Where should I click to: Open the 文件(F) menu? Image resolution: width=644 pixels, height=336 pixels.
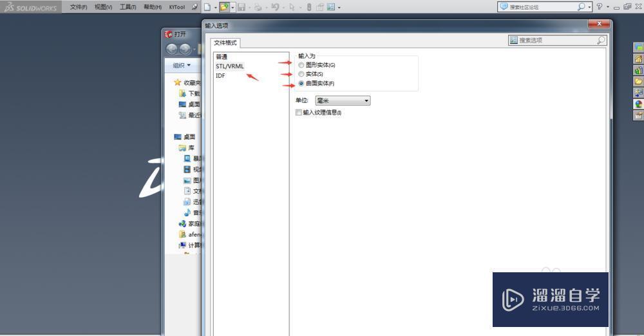tap(79, 7)
